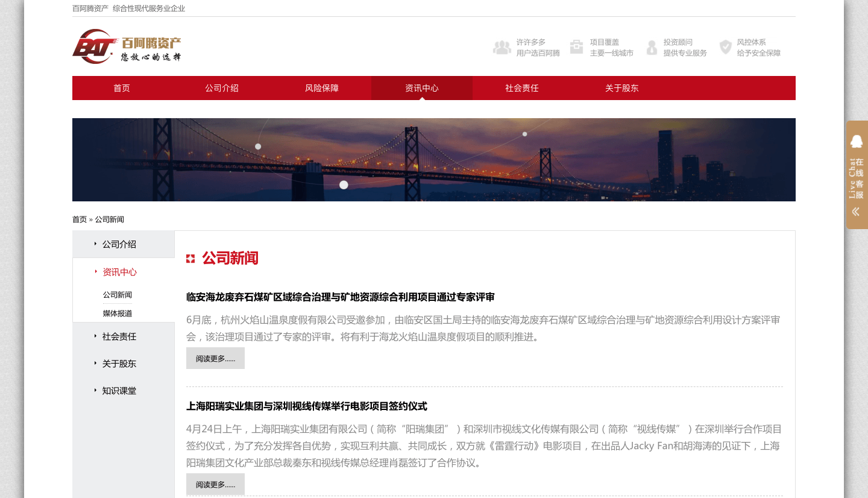The width and height of the screenshot is (868, 498).
Task: Click the red icon beside 公司新闻 heading
Action: pyautogui.click(x=190, y=259)
